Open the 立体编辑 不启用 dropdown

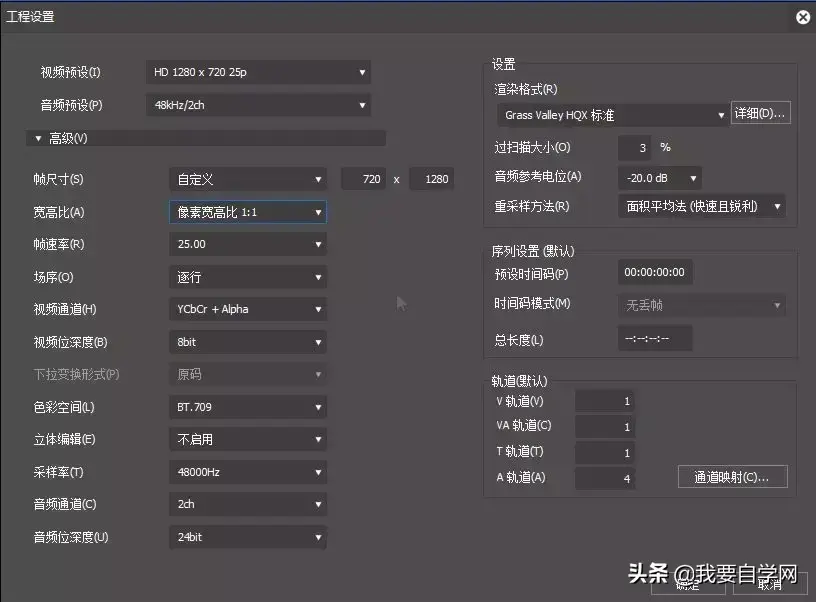tap(248, 440)
